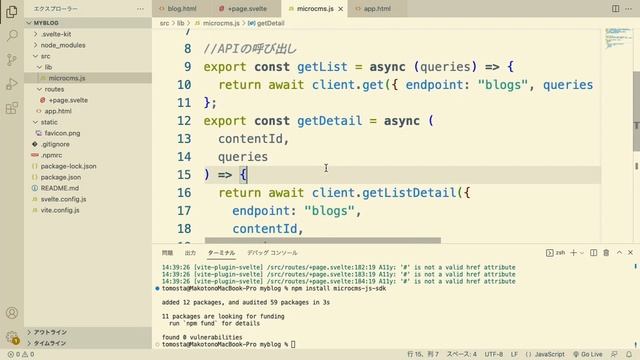Click feedback icon in status bar

[x=614, y=354]
